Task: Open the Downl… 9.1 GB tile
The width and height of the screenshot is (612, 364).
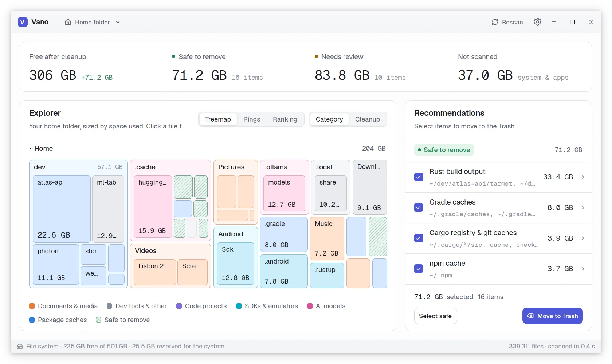Action: pyautogui.click(x=370, y=187)
